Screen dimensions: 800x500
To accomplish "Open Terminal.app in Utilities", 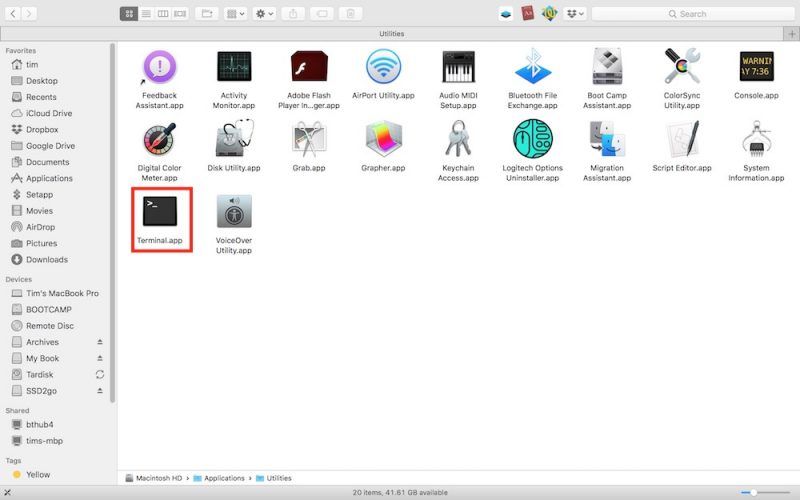I will (160, 211).
